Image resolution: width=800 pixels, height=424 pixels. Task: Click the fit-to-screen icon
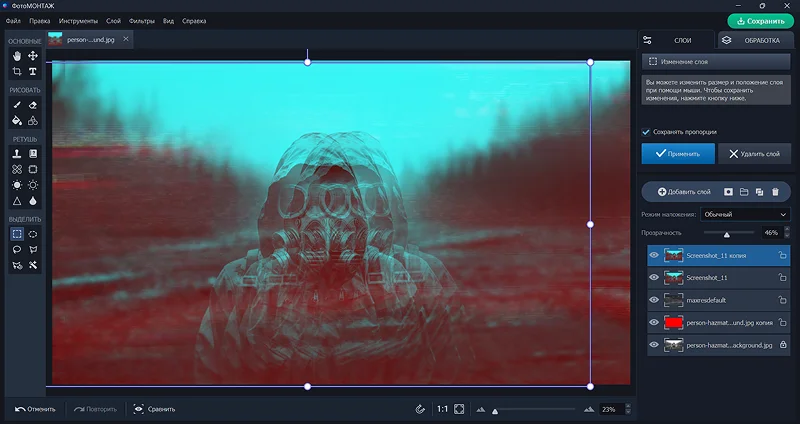[x=459, y=409]
